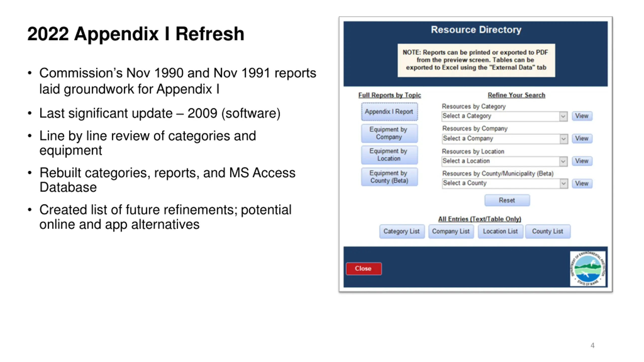
Task: Open the Appendix I Report button
Action: (389, 112)
